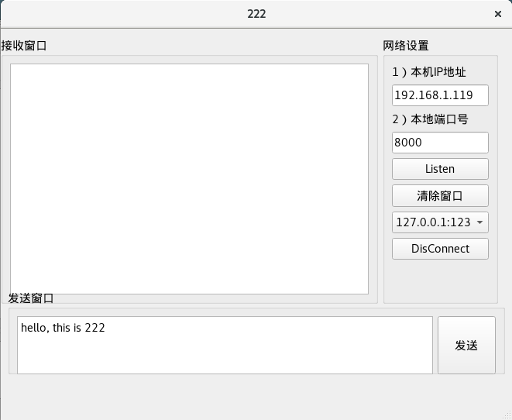Place cursor in "hello, this is 222" text
The image size is (512, 420).
pyautogui.click(x=63, y=328)
